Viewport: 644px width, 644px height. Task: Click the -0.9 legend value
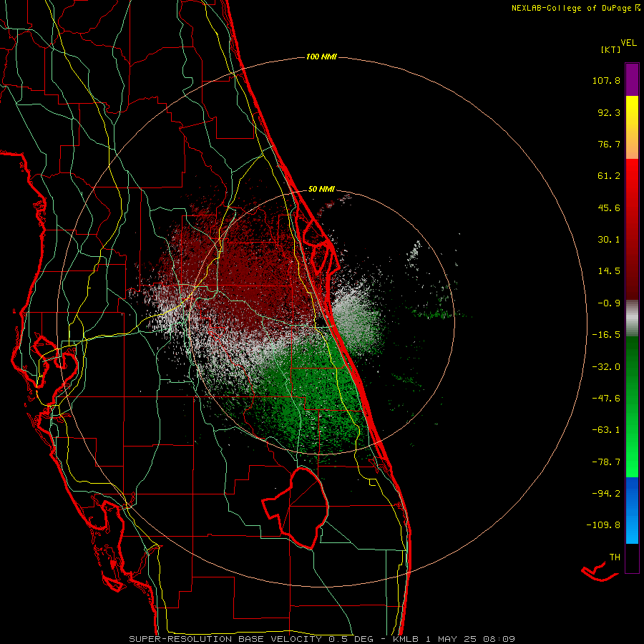point(609,303)
